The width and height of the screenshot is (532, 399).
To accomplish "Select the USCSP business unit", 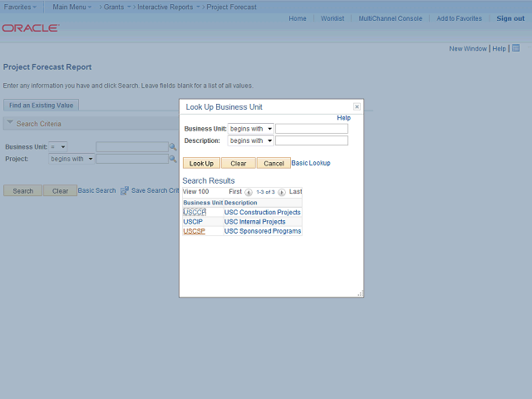I will [x=194, y=231].
